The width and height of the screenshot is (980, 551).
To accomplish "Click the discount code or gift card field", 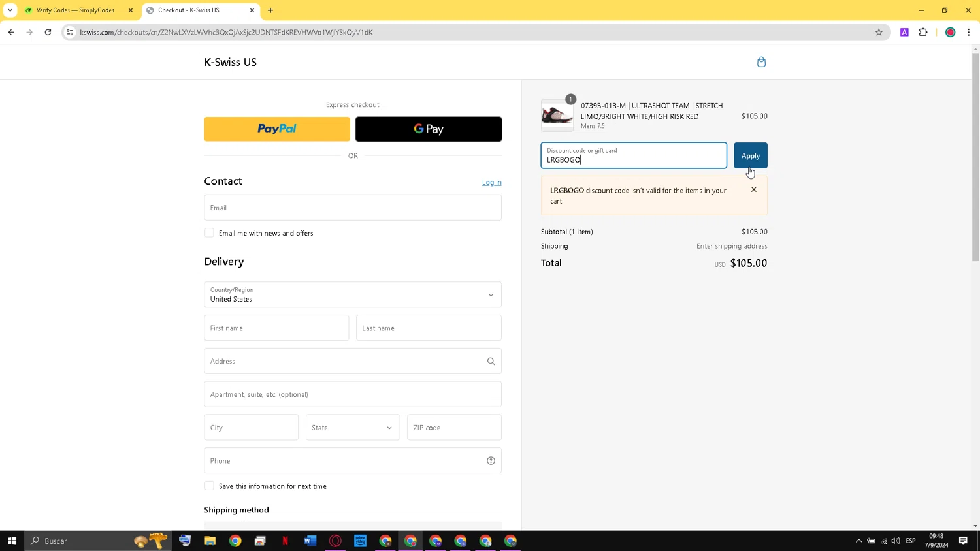I will (634, 155).
